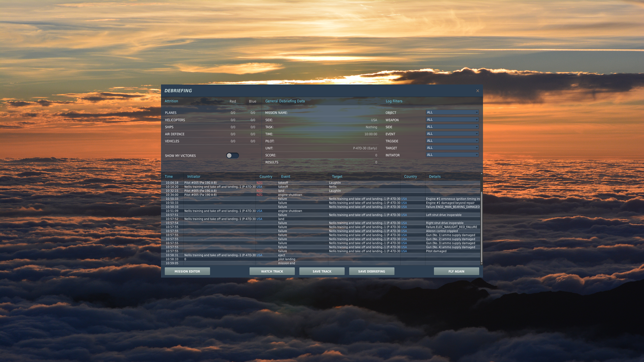
Task: Toggle the Show My Victories switch
Action: pos(232,156)
